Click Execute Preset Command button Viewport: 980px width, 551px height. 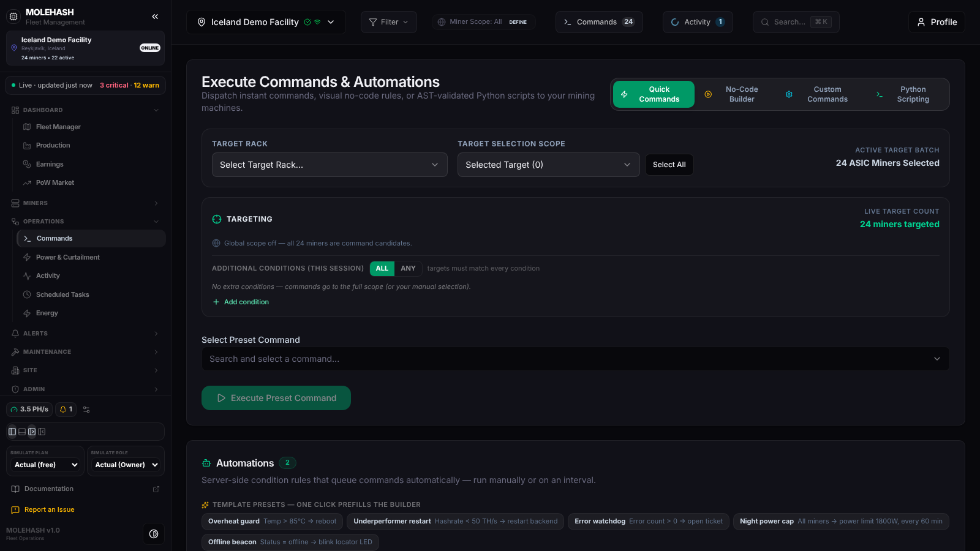click(x=276, y=398)
